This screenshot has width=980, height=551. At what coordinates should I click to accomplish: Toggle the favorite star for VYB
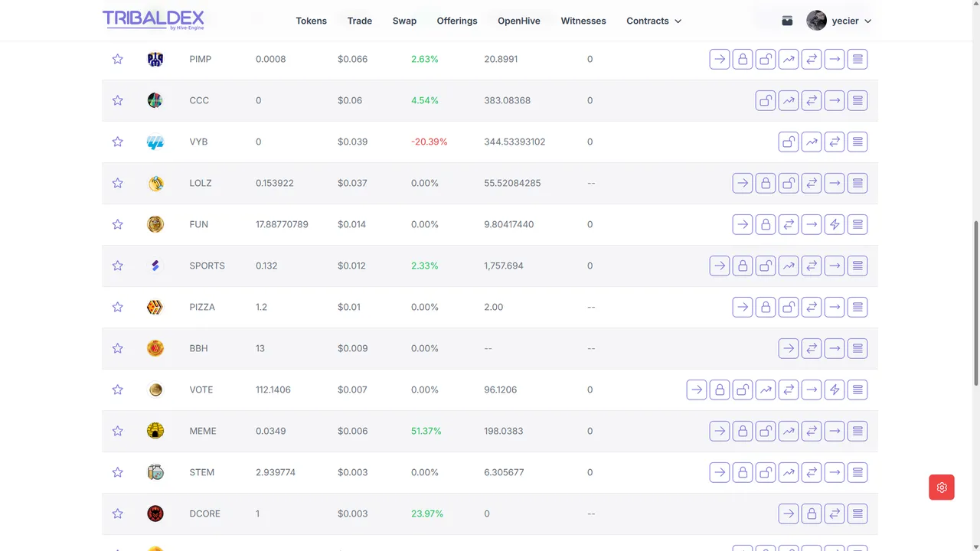(x=117, y=142)
